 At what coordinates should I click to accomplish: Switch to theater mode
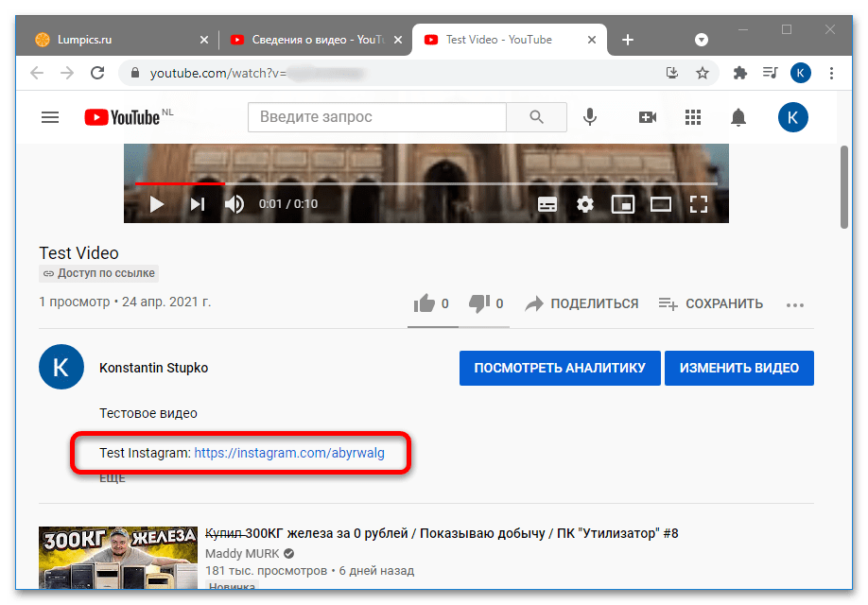click(x=660, y=204)
